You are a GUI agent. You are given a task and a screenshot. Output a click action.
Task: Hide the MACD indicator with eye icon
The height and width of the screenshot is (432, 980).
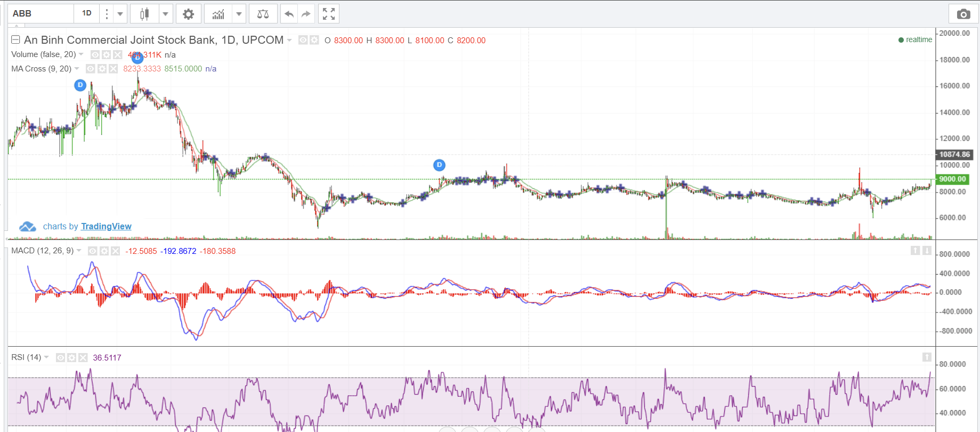pos(93,251)
